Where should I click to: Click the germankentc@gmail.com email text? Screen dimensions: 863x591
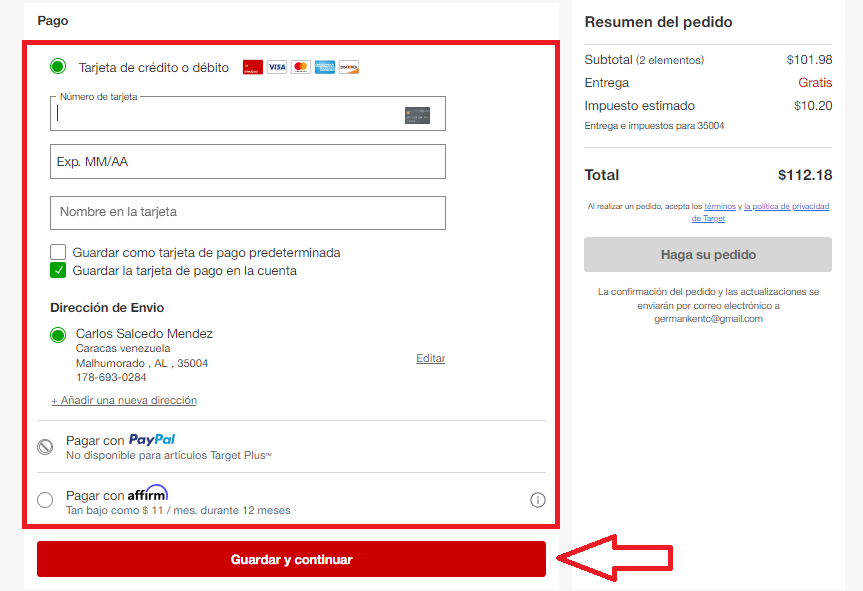point(708,319)
